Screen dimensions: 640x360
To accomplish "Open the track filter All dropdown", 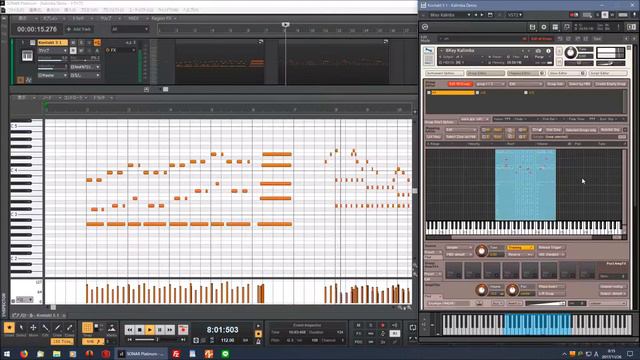I will click(130, 29).
